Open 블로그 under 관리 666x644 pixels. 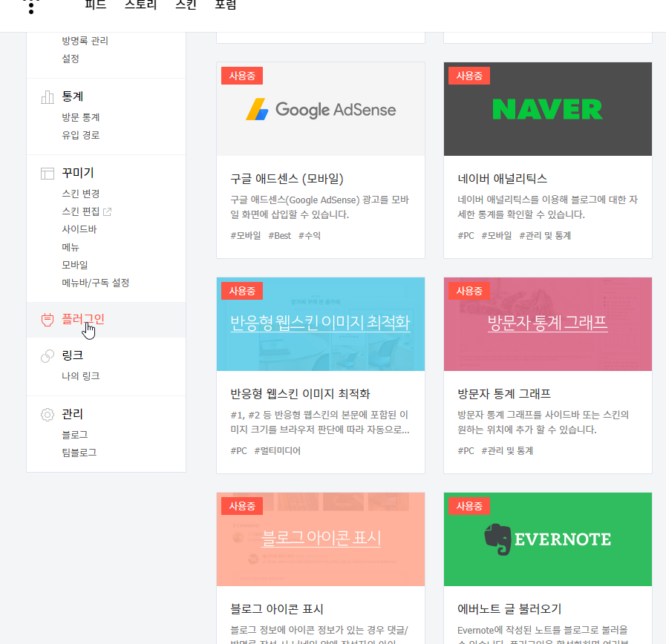tap(75, 435)
